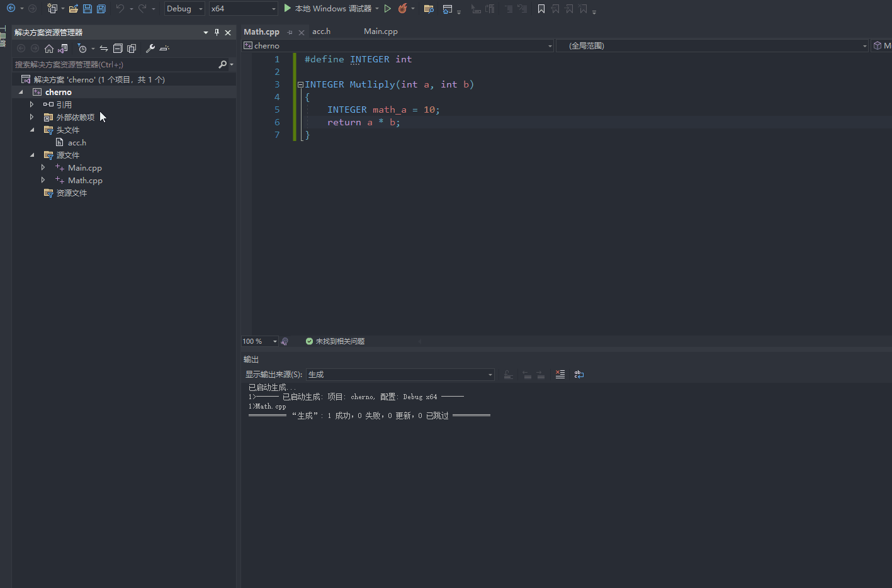Image resolution: width=892 pixels, height=588 pixels.
Task: Switch to the acc.h editor tab
Action: pyautogui.click(x=321, y=31)
